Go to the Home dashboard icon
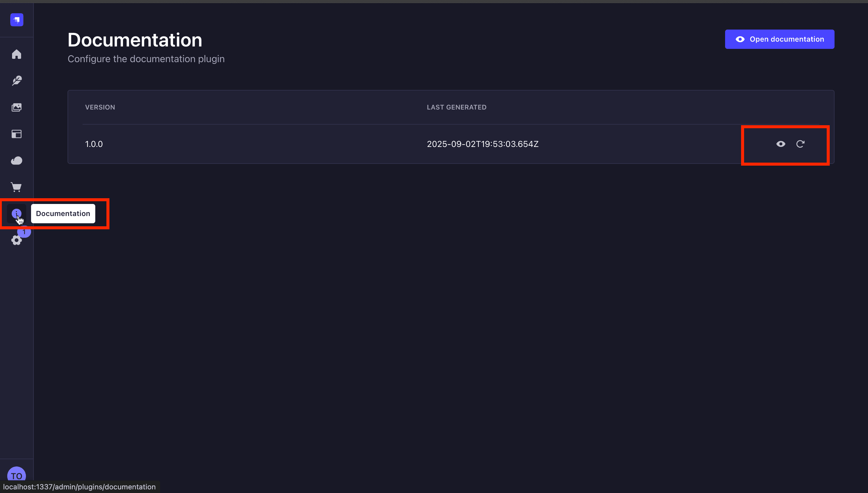 coord(17,54)
